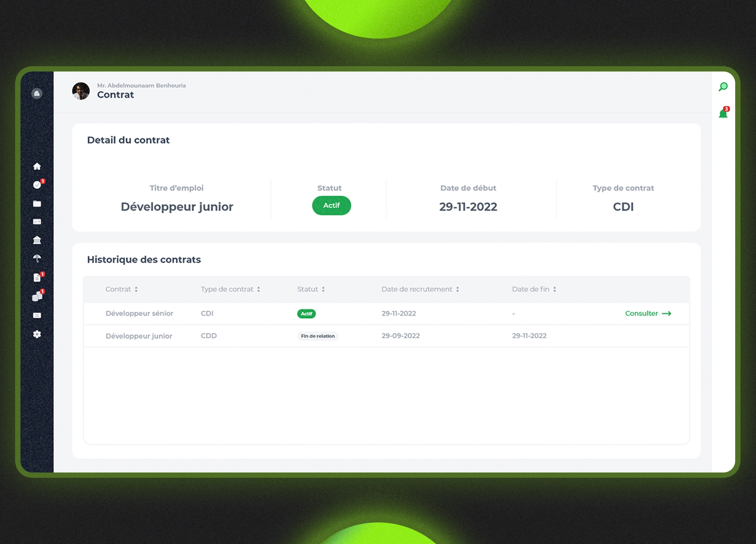Screen dimensions: 756x544
Task: Click the 29-09-2022 recruitment date
Action: pyautogui.click(x=400, y=336)
